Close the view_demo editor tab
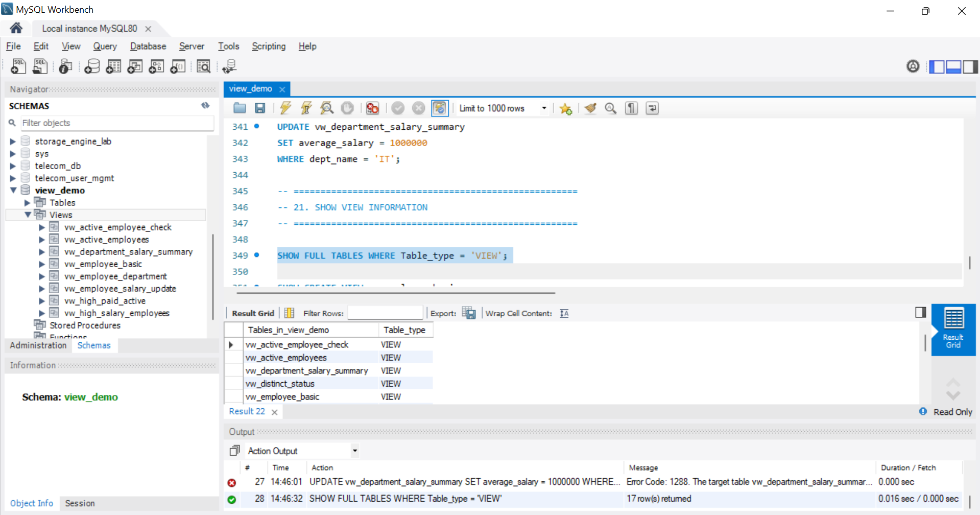This screenshot has height=515, width=980. (x=282, y=89)
